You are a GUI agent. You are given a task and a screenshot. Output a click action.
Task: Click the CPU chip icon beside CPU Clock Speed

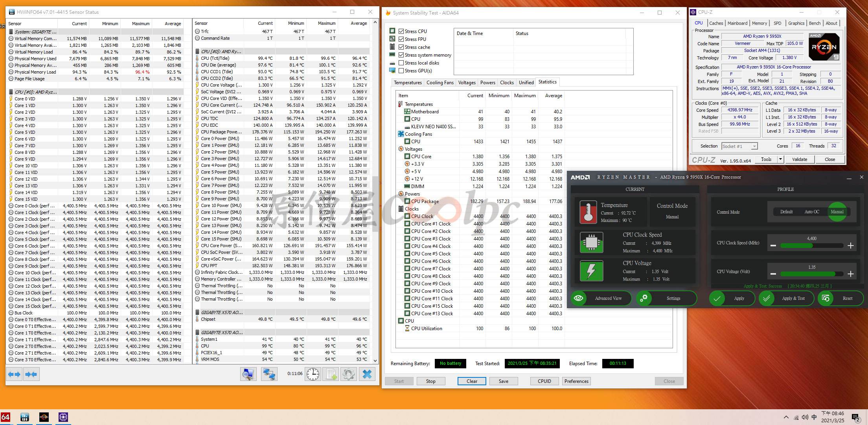coord(591,242)
